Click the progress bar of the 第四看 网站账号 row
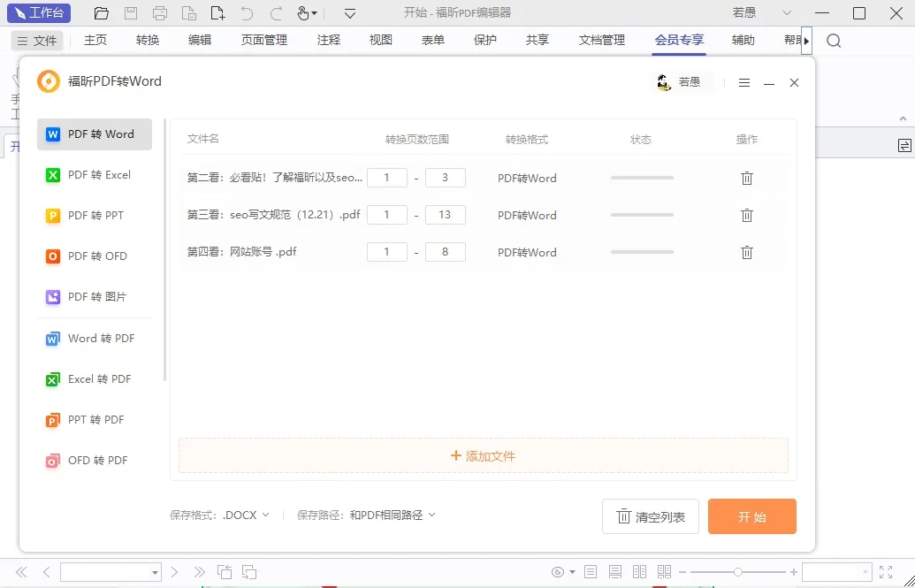The height and width of the screenshot is (588, 915). coord(642,252)
